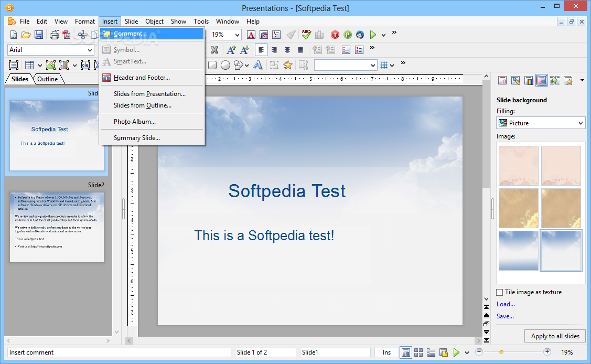Toggle centered text alignment
Viewport: 591px width, 364px height.
tap(287, 50)
